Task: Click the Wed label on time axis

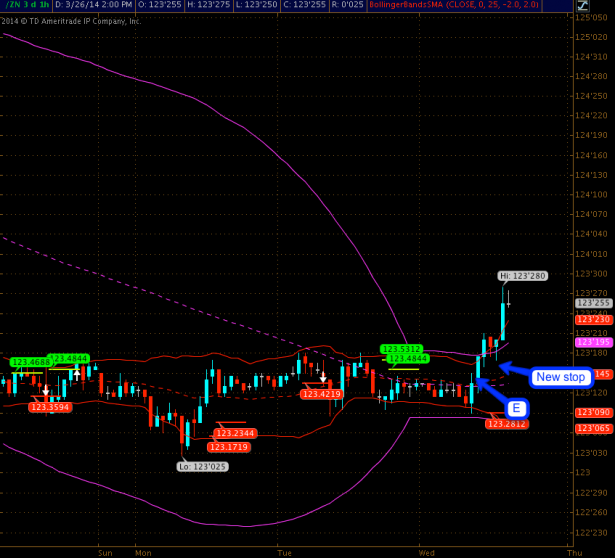Action: [427, 553]
